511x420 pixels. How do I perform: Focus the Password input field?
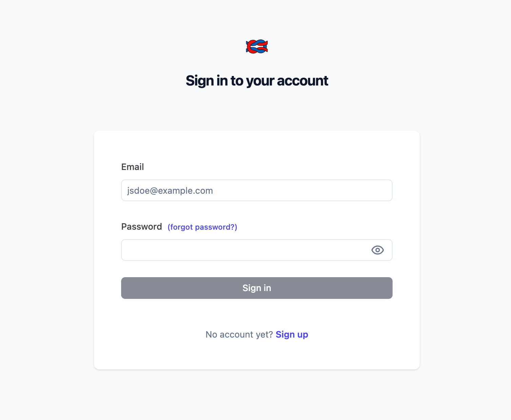click(244, 250)
